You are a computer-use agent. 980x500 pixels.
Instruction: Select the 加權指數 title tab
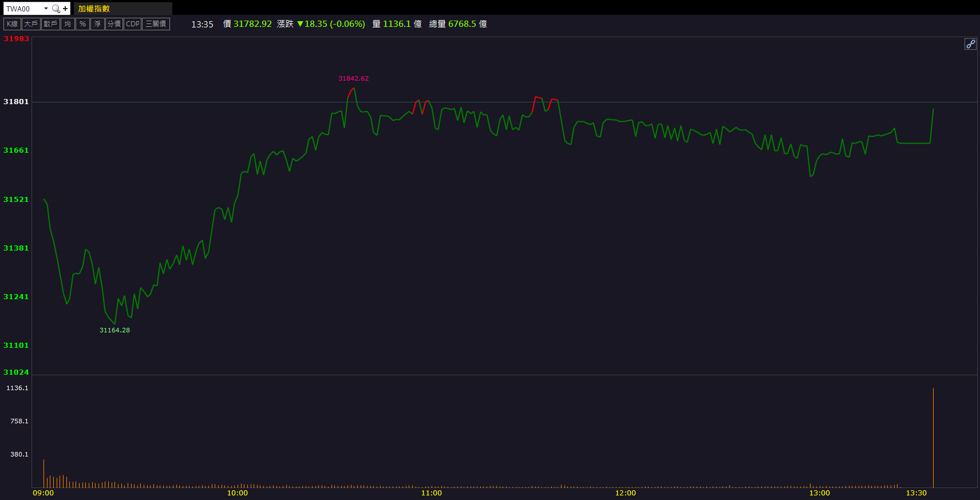click(x=94, y=9)
